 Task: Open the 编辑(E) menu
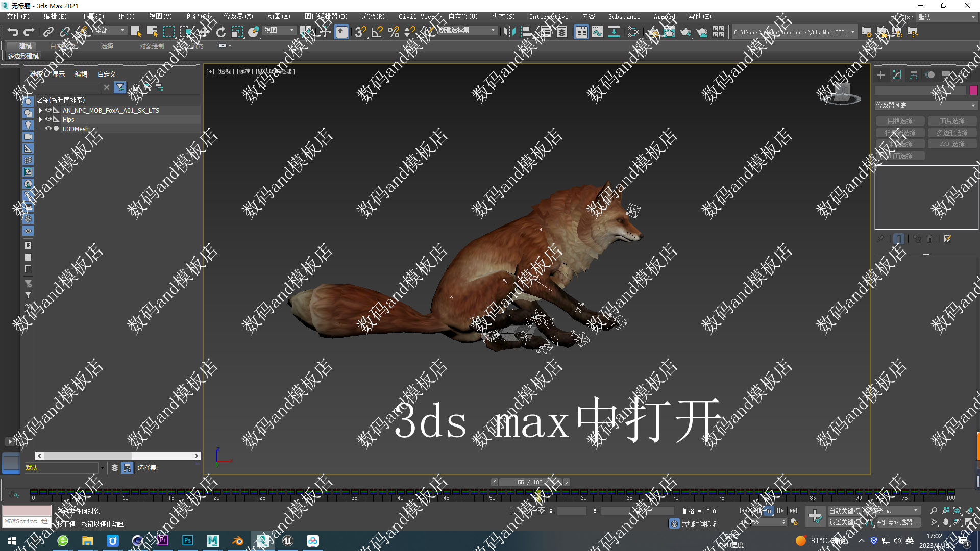pos(55,17)
